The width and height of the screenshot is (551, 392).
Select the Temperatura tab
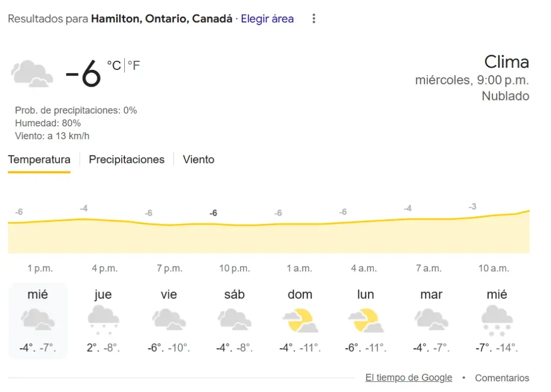click(39, 160)
